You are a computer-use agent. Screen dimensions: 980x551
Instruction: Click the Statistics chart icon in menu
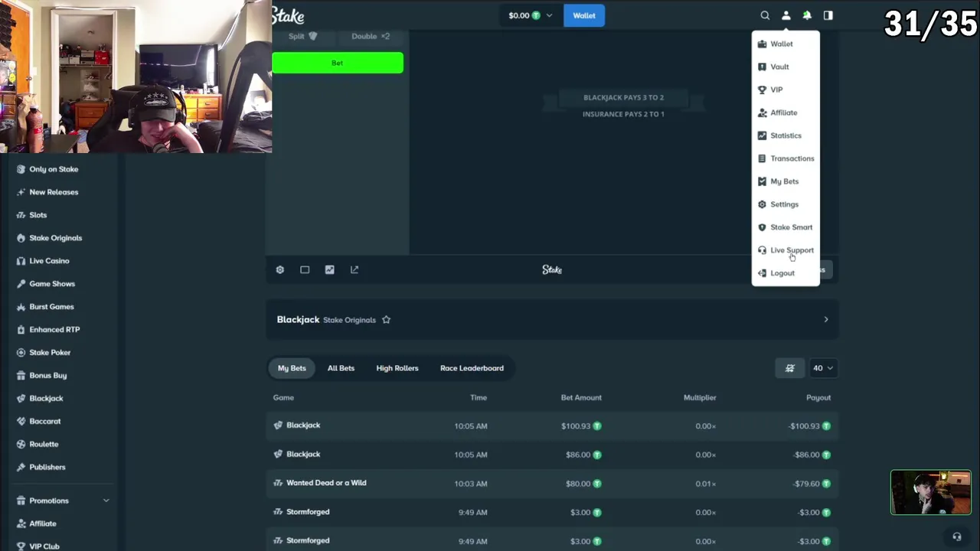762,135
